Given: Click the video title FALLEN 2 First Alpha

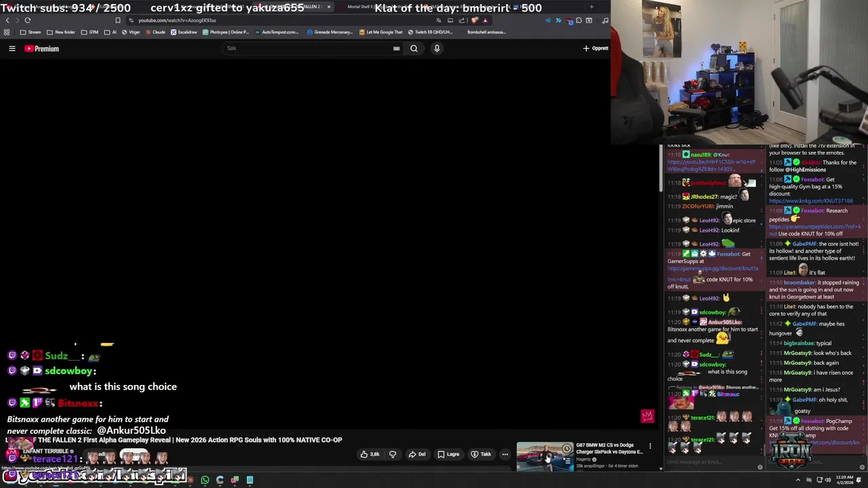Looking at the screenshot, I should pyautogui.click(x=174, y=440).
